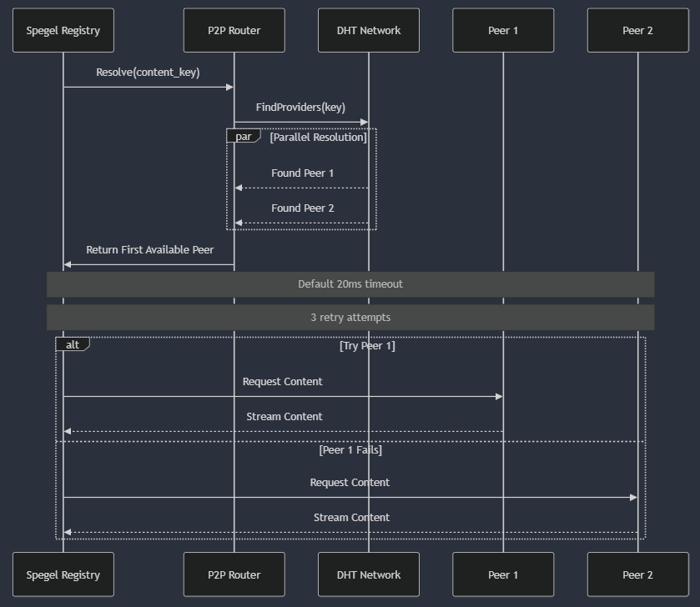The image size is (700, 607).
Task: Click the 3 retry attempts note
Action: pyautogui.click(x=350, y=318)
